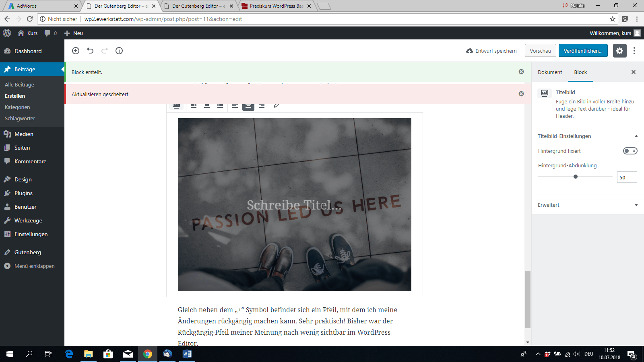Center the title text
The height and width of the screenshot is (362, 644).
[248, 106]
